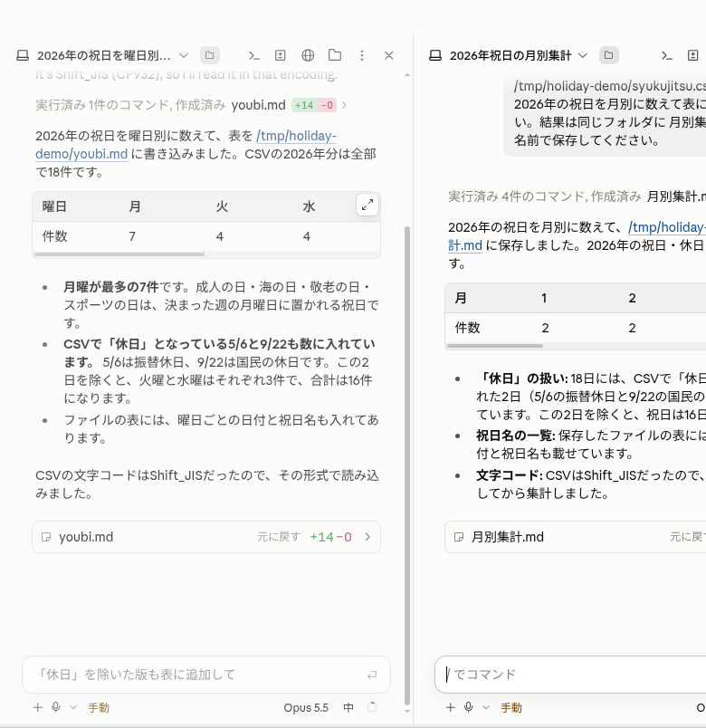Open the Opus 5.5 model selector
The image size is (706, 728).
click(x=306, y=707)
